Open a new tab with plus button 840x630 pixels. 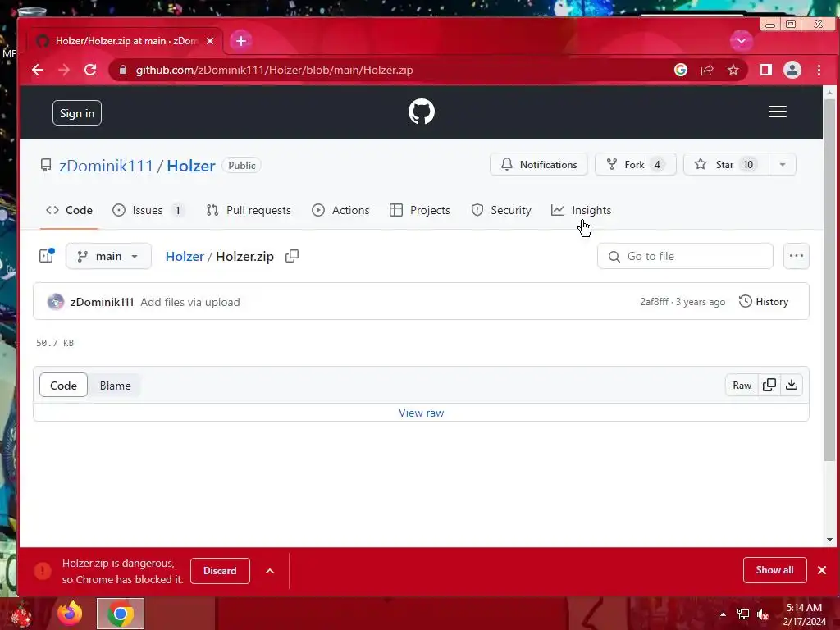pyautogui.click(x=241, y=41)
